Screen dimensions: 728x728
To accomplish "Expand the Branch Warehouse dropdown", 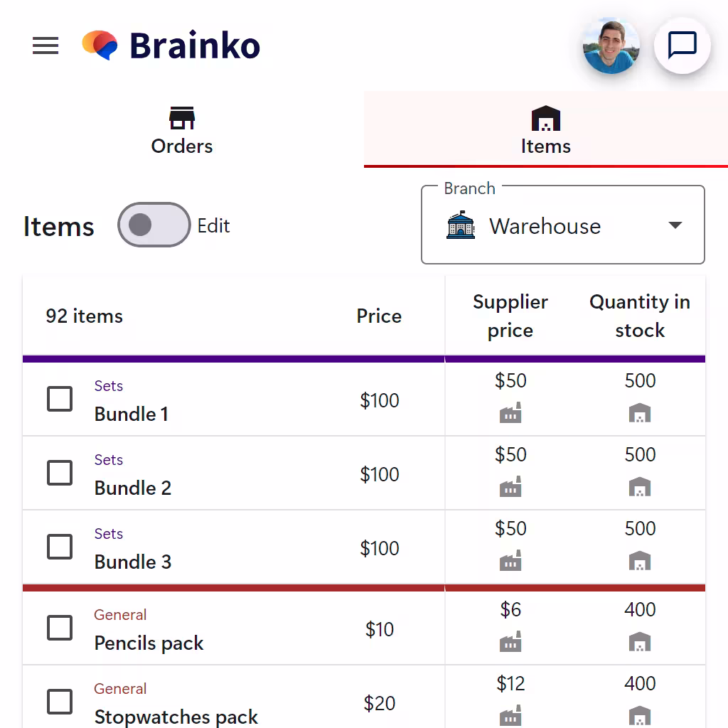I will [x=563, y=225].
